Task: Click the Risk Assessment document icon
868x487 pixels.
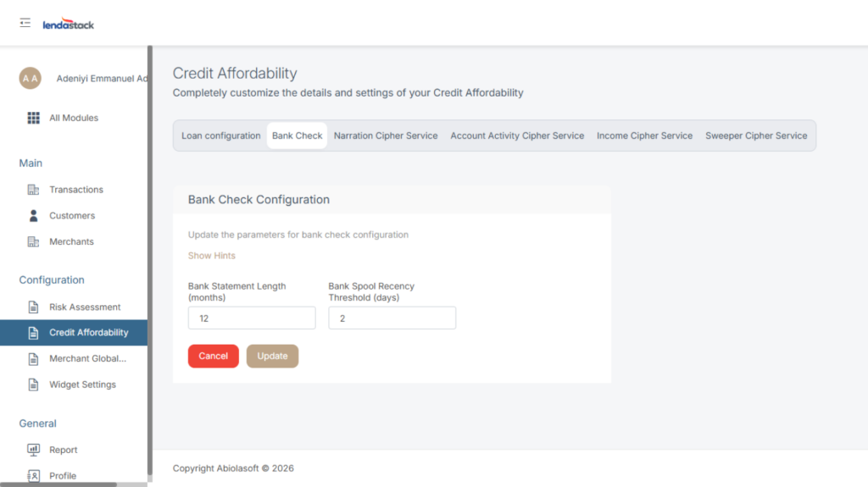Action: pyautogui.click(x=34, y=307)
